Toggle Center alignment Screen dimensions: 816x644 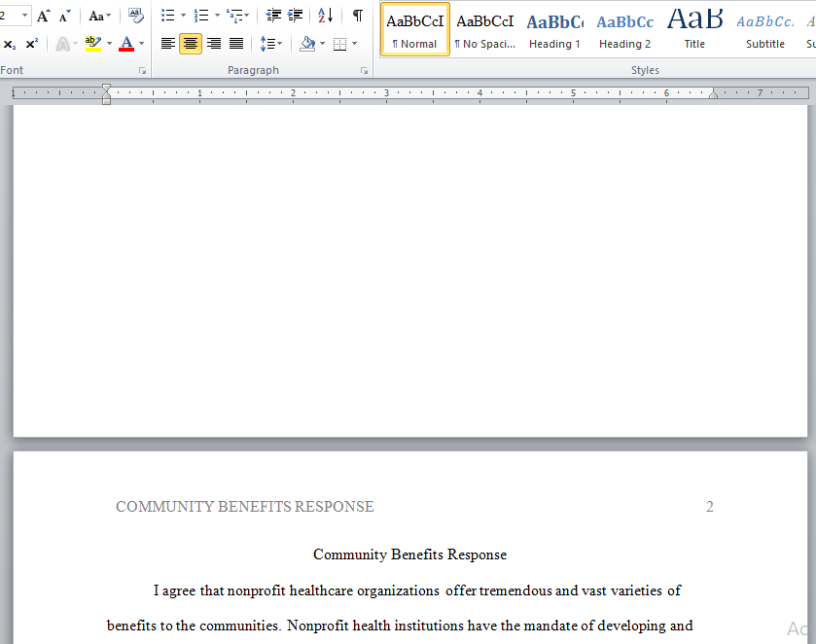[191, 44]
